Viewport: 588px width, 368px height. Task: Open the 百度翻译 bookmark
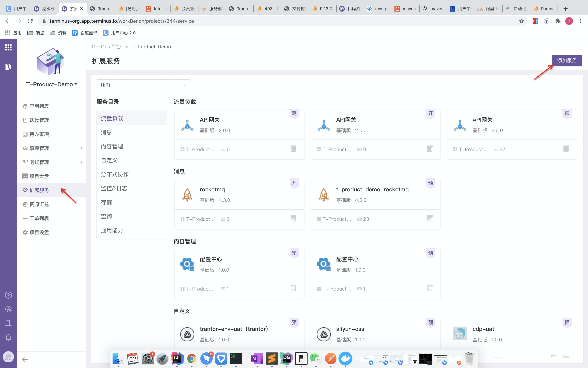tap(85, 33)
